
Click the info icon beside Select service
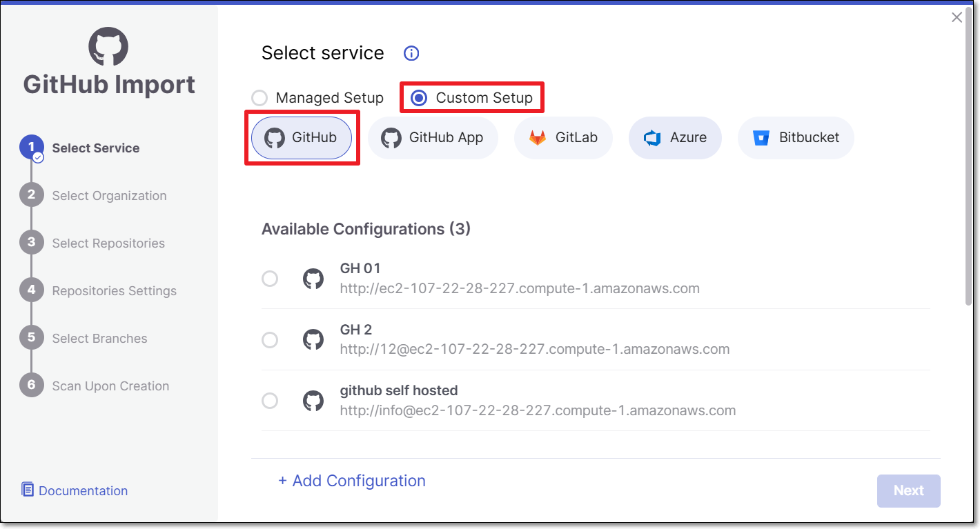tap(411, 53)
